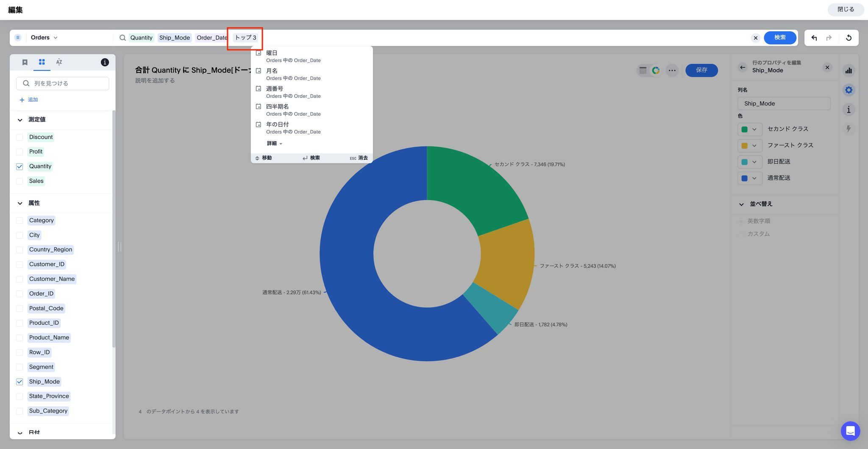Select 月名 suggestion in dropdown
The image size is (868, 449).
coord(312,74)
